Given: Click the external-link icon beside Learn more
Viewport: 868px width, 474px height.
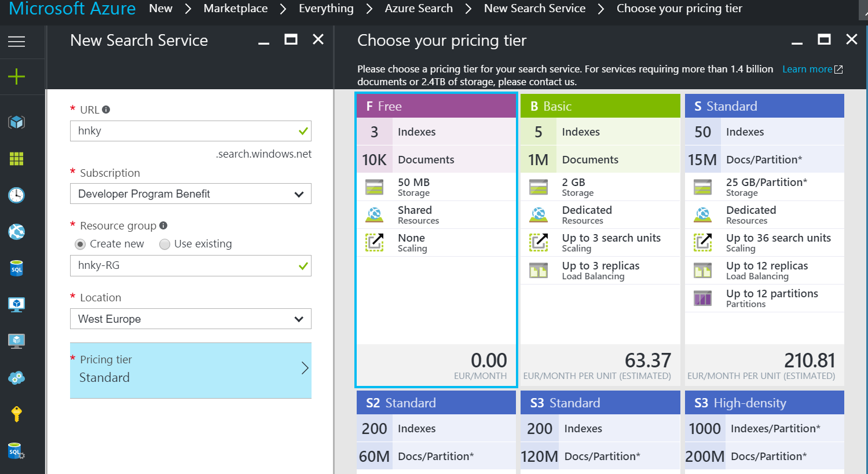Looking at the screenshot, I should click(838, 70).
